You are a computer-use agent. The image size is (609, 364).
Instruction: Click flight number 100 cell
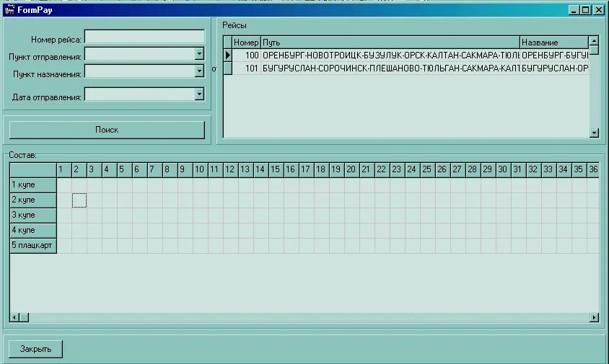pyautogui.click(x=247, y=55)
